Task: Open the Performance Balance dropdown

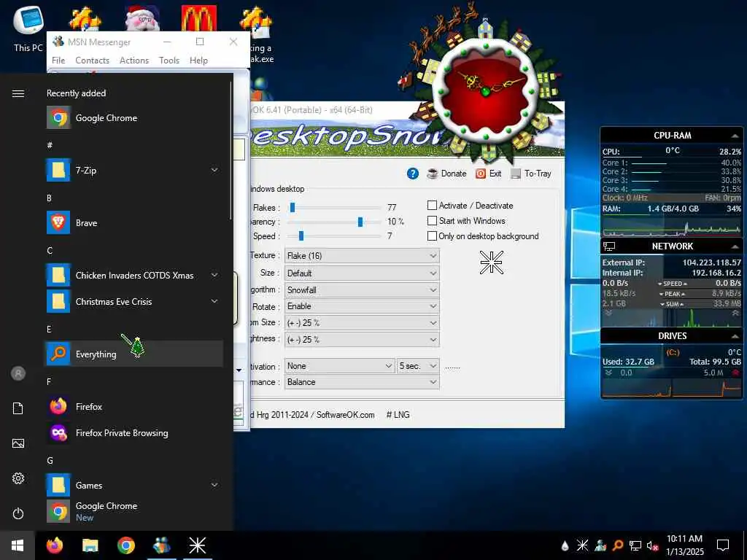Action: coord(362,382)
